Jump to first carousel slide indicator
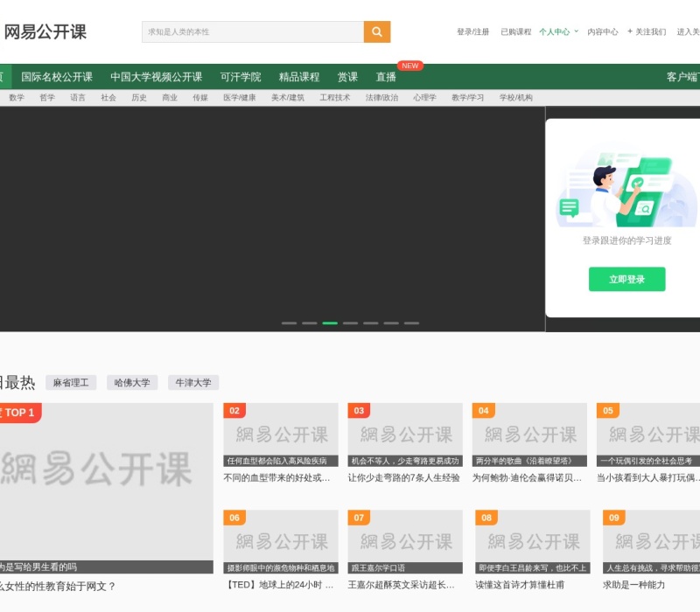 tap(289, 323)
